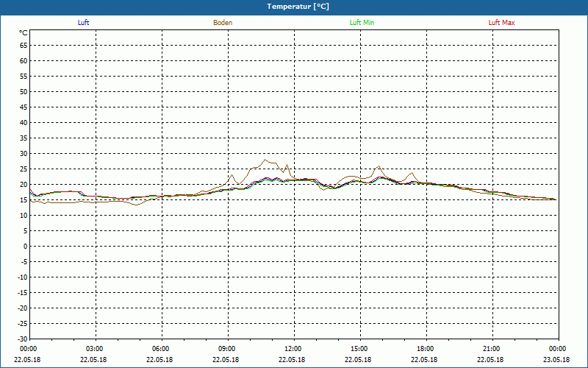The width and height of the screenshot is (588, 368).
Task: Click the Luft Max legend label
Action: [x=501, y=23]
